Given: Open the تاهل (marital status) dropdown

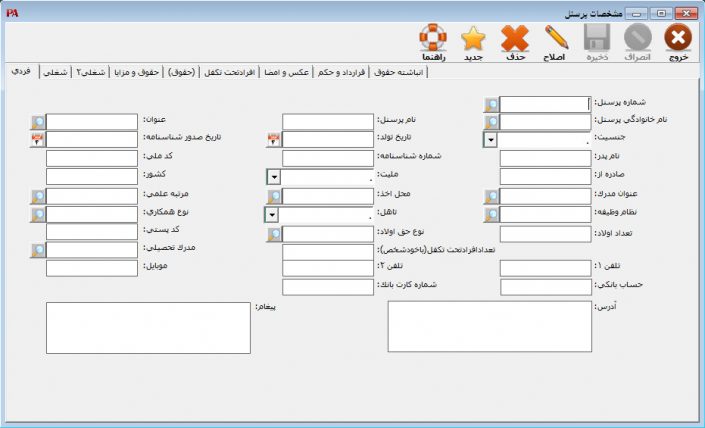Looking at the screenshot, I should [x=272, y=214].
